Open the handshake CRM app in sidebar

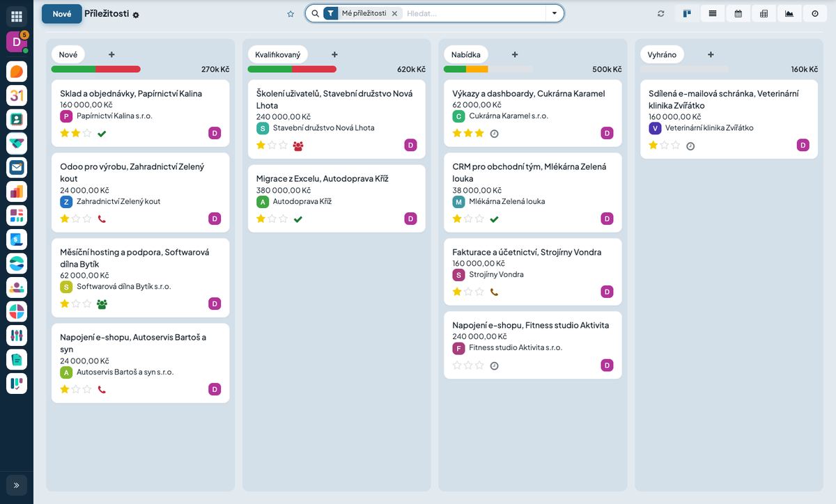click(x=17, y=143)
